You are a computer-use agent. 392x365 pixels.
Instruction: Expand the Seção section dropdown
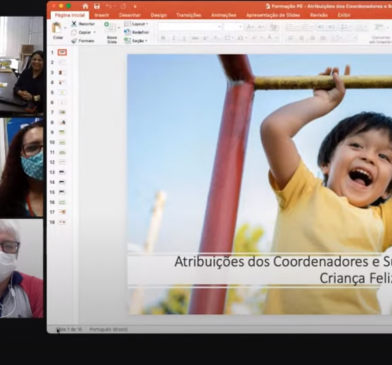[x=136, y=41]
